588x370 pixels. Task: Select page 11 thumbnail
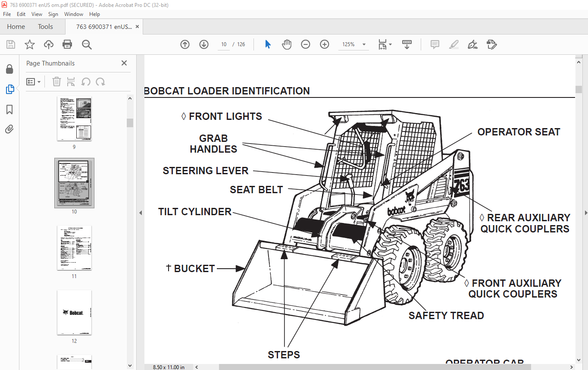[x=74, y=248]
